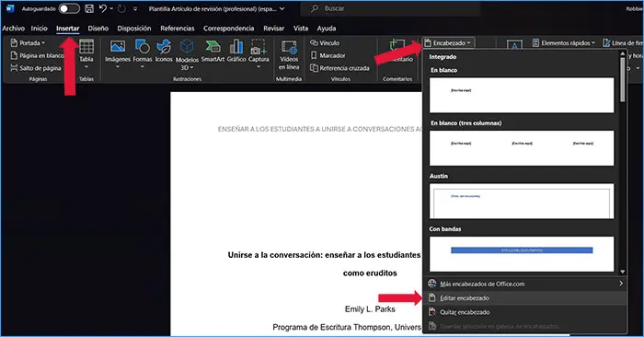Click the Vídeos en línea icon

pyautogui.click(x=289, y=47)
